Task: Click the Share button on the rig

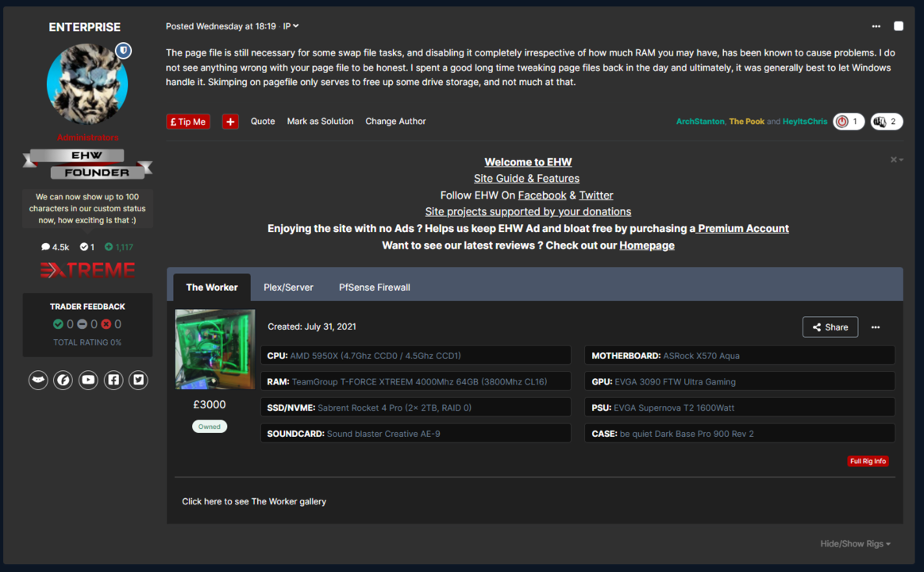Action: pyautogui.click(x=830, y=327)
